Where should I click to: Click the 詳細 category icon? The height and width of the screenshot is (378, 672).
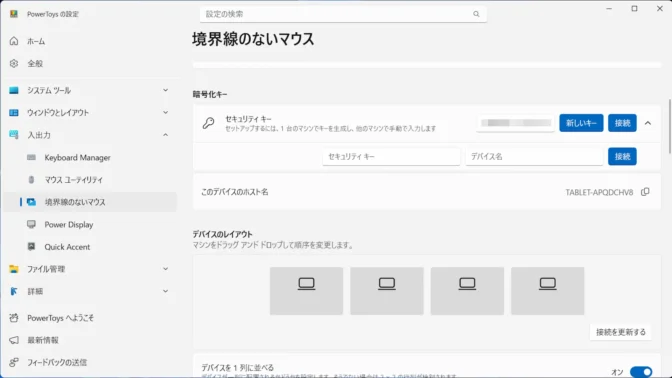click(14, 291)
